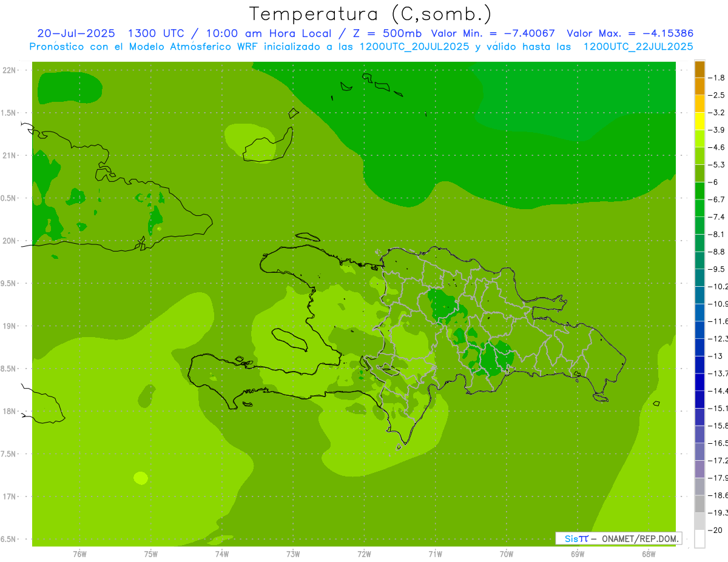Screen dimensions: 728x562
Task: Click the '19N' latitude label
Action: pyautogui.click(x=10, y=326)
